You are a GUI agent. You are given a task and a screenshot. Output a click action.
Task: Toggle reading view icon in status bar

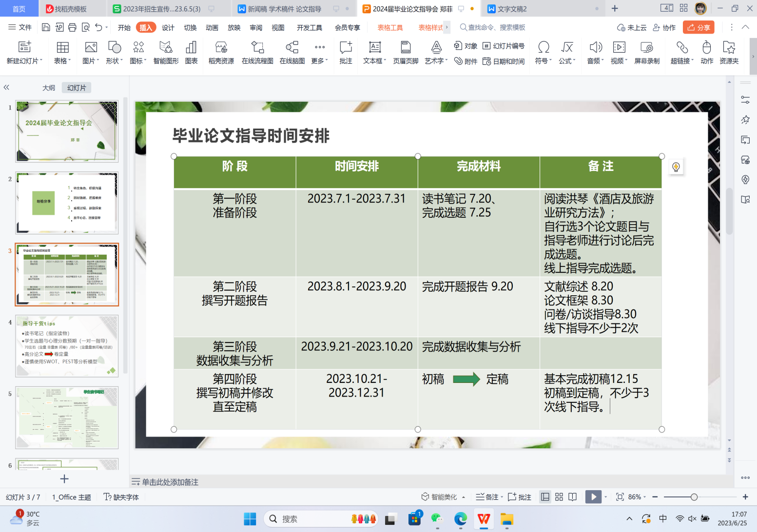pyautogui.click(x=573, y=497)
